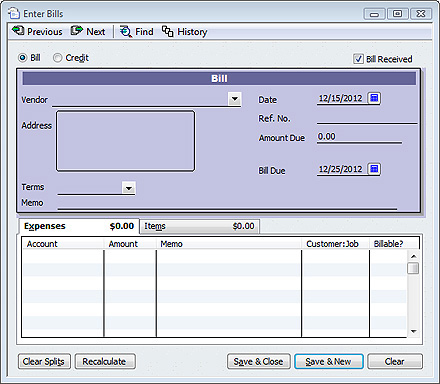The height and width of the screenshot is (384, 440).
Task: Open the Vendor dropdown arrow
Action: (x=235, y=99)
